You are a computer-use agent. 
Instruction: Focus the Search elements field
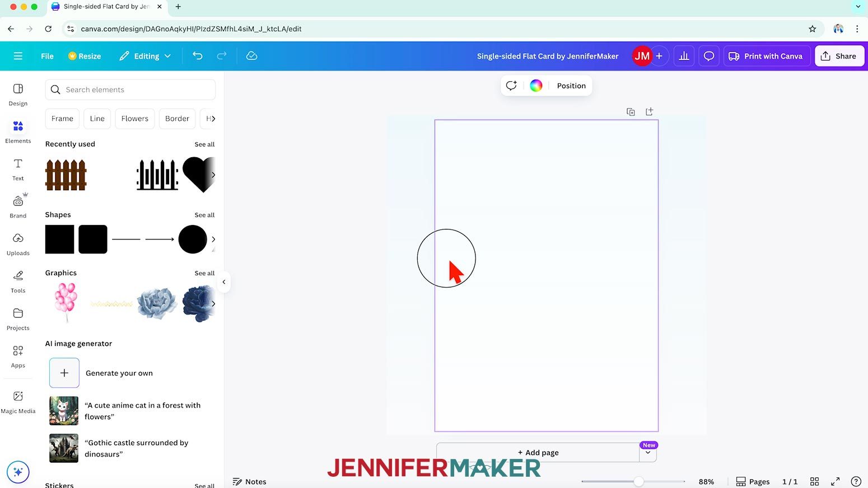point(130,90)
